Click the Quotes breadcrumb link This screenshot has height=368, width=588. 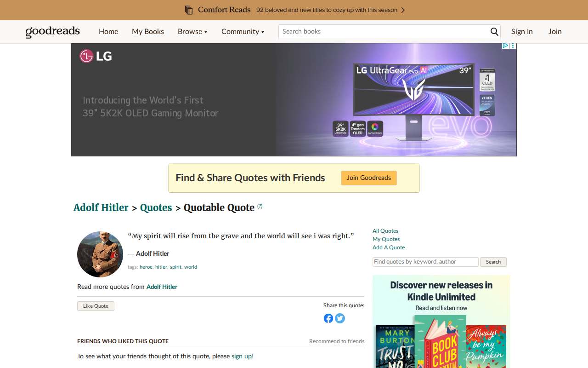coord(156,207)
